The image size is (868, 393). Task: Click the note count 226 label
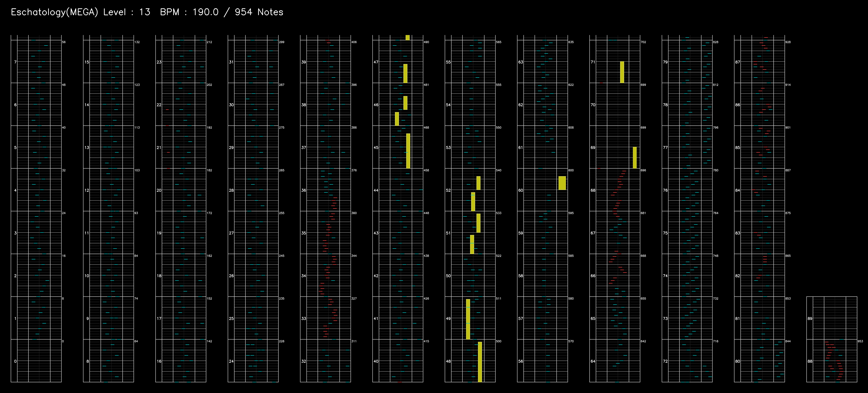[282, 341]
